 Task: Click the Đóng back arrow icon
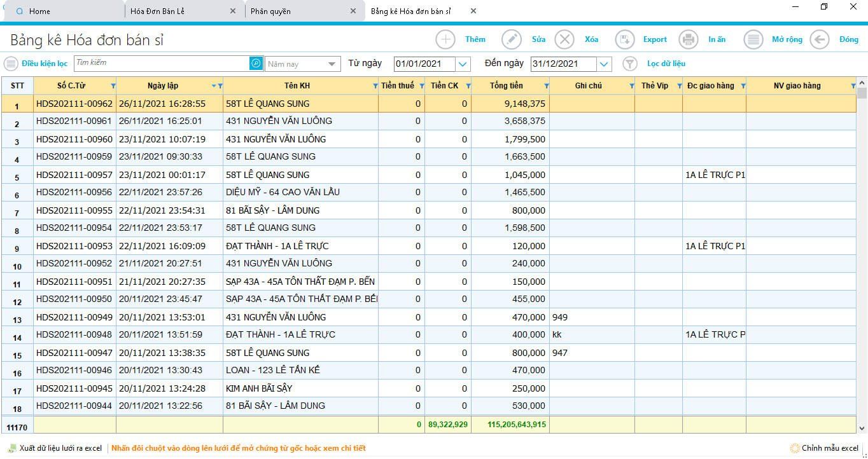[820, 39]
